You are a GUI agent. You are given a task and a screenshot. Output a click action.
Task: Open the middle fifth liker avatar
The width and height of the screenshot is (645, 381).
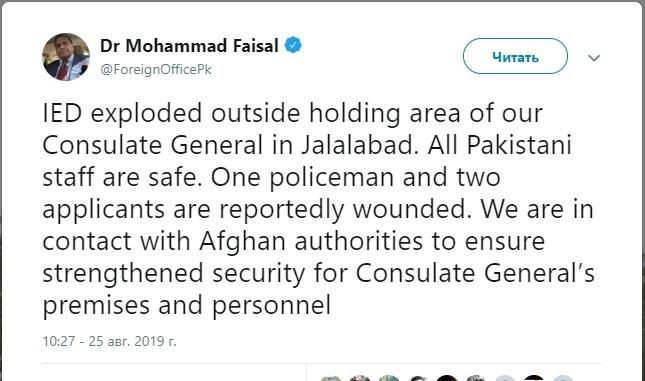pyautogui.click(x=447, y=379)
